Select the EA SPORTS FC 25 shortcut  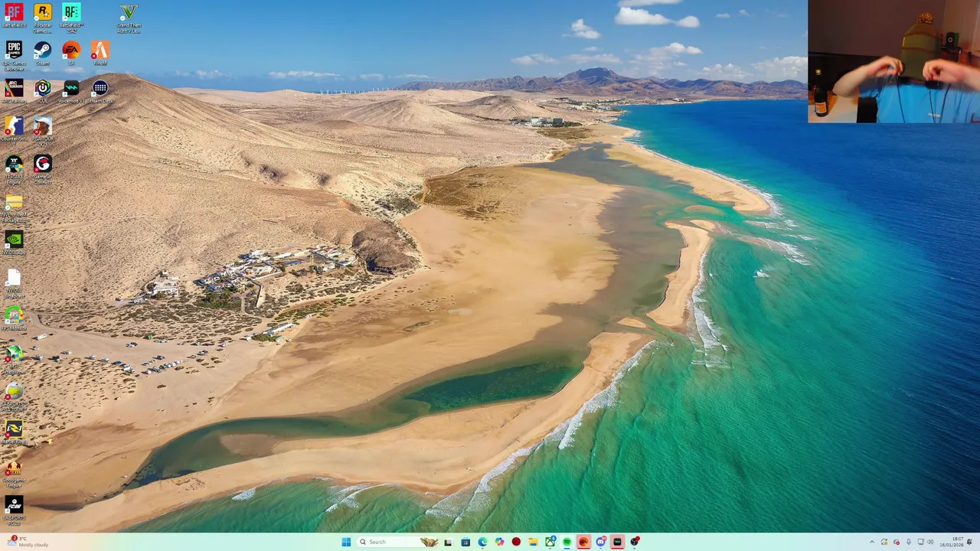point(14,510)
